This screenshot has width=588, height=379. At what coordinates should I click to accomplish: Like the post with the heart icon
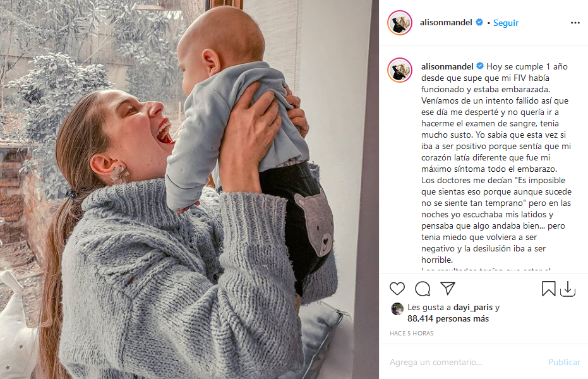(x=397, y=289)
